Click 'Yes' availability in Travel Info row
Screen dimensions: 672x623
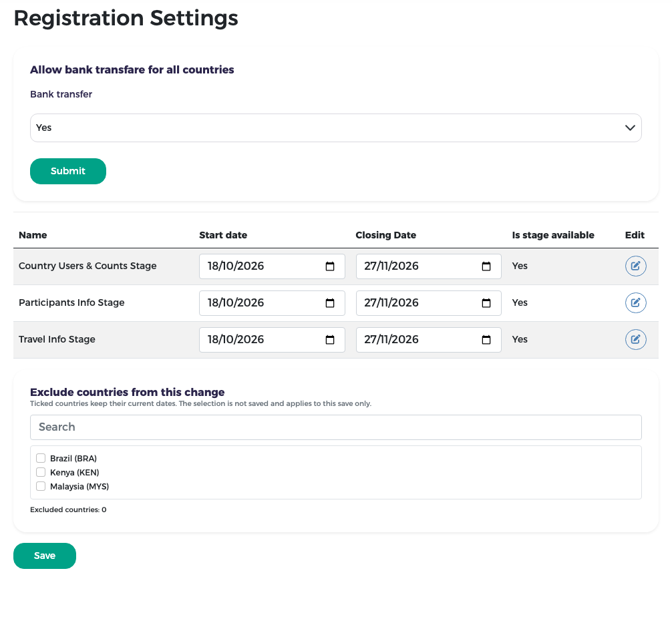click(x=520, y=339)
